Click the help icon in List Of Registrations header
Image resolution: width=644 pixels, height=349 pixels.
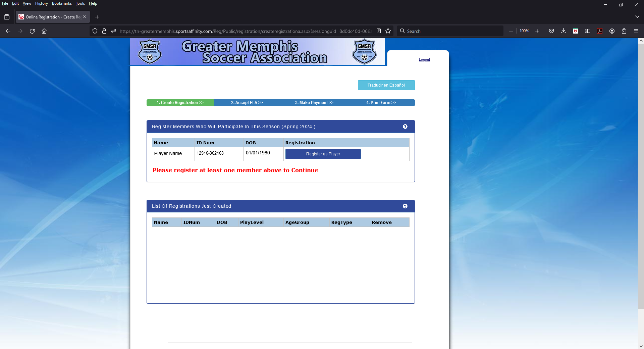click(x=405, y=206)
